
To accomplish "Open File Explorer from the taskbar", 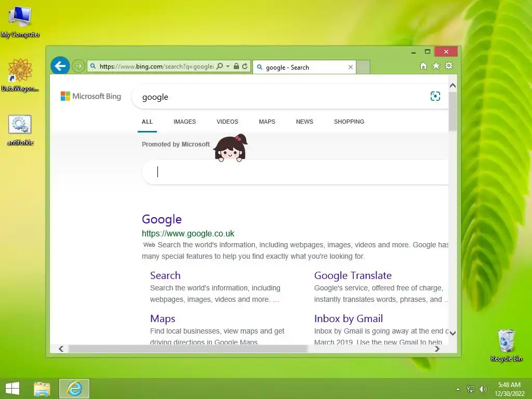I will pyautogui.click(x=42, y=389).
